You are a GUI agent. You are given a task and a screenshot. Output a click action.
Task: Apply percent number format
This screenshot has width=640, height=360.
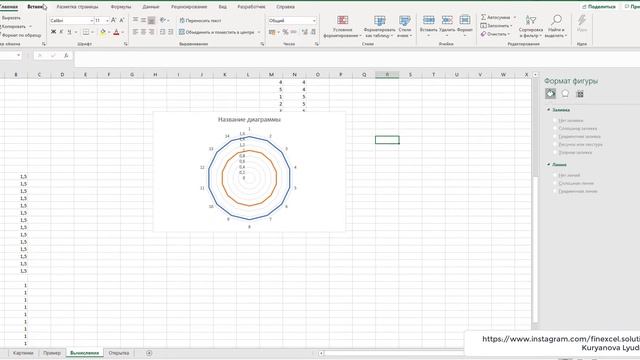pyautogui.click(x=285, y=32)
